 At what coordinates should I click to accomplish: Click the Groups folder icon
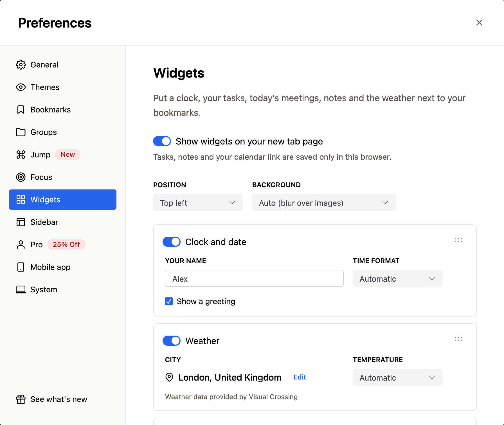pyautogui.click(x=21, y=132)
